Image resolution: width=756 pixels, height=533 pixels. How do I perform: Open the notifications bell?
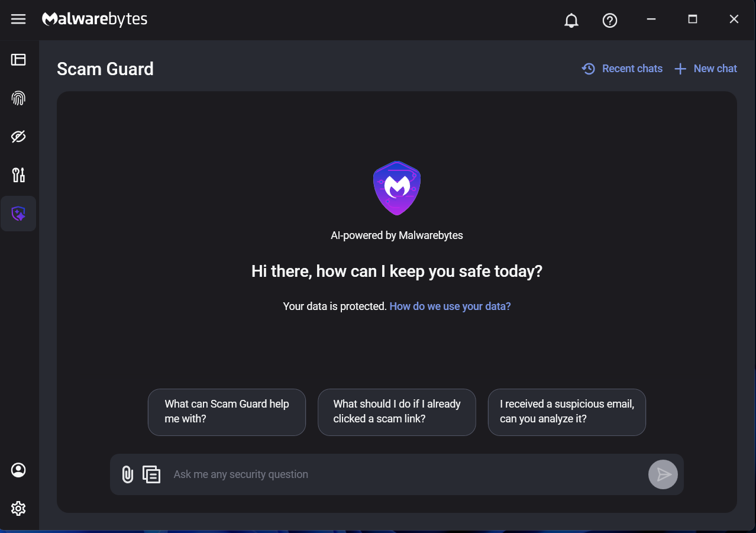point(571,20)
